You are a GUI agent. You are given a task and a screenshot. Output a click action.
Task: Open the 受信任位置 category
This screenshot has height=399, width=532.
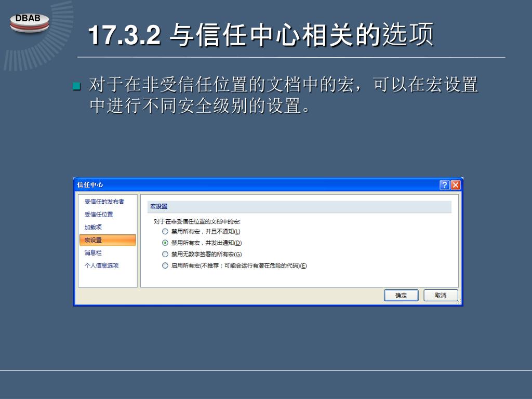click(99, 215)
